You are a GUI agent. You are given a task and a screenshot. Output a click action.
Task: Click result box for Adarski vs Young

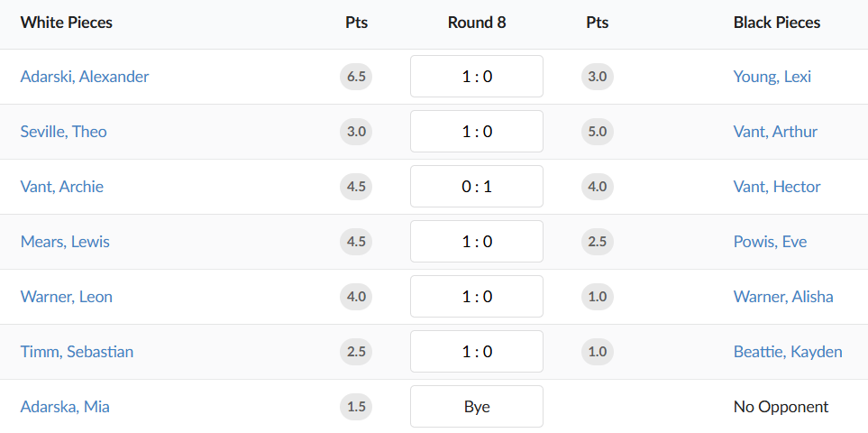477,77
